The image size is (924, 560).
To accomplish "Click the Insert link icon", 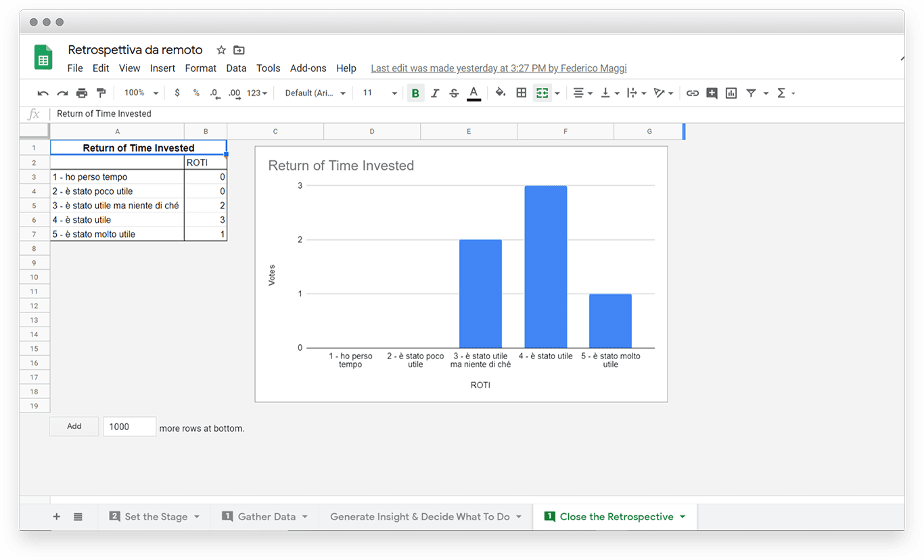I will 692,93.
